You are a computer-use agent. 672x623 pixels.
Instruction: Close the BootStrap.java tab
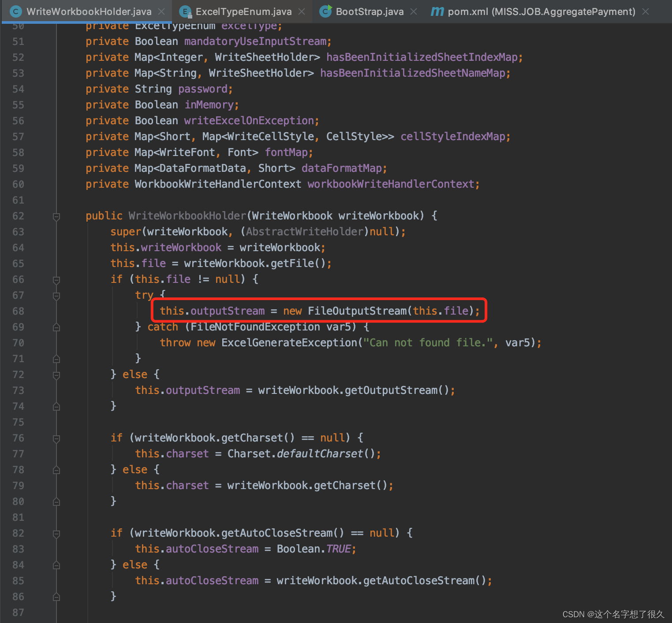(414, 11)
